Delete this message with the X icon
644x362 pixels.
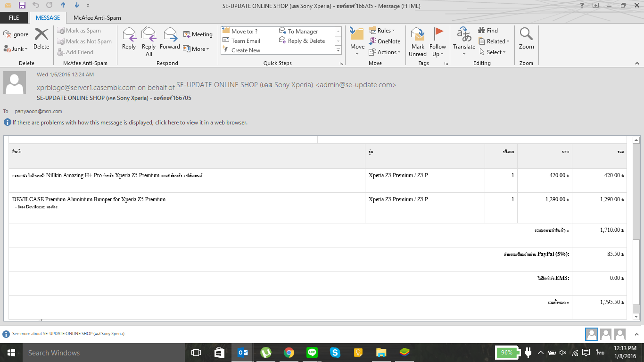pos(41,39)
